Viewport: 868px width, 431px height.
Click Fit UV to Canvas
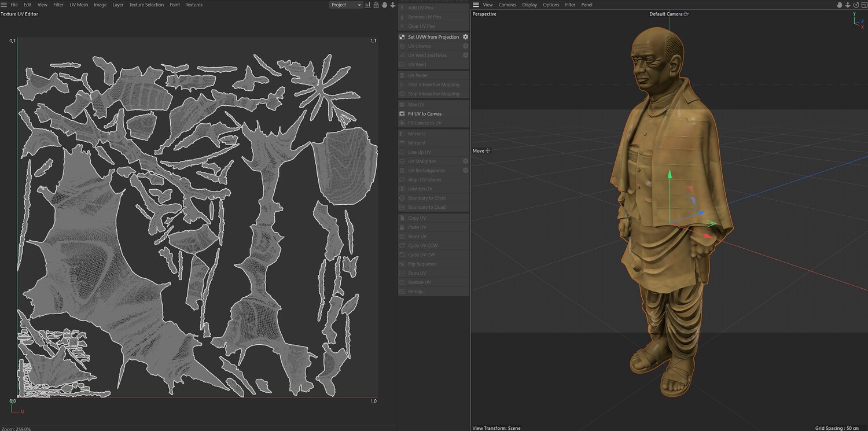coord(424,114)
